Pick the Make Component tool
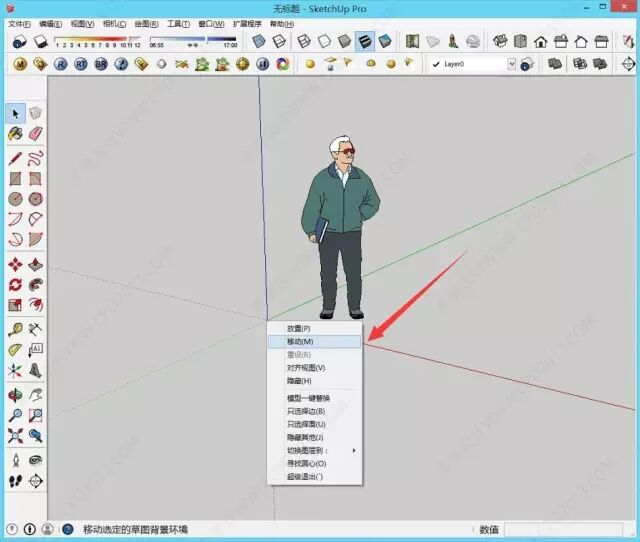The image size is (640, 542). pyautogui.click(x=36, y=113)
